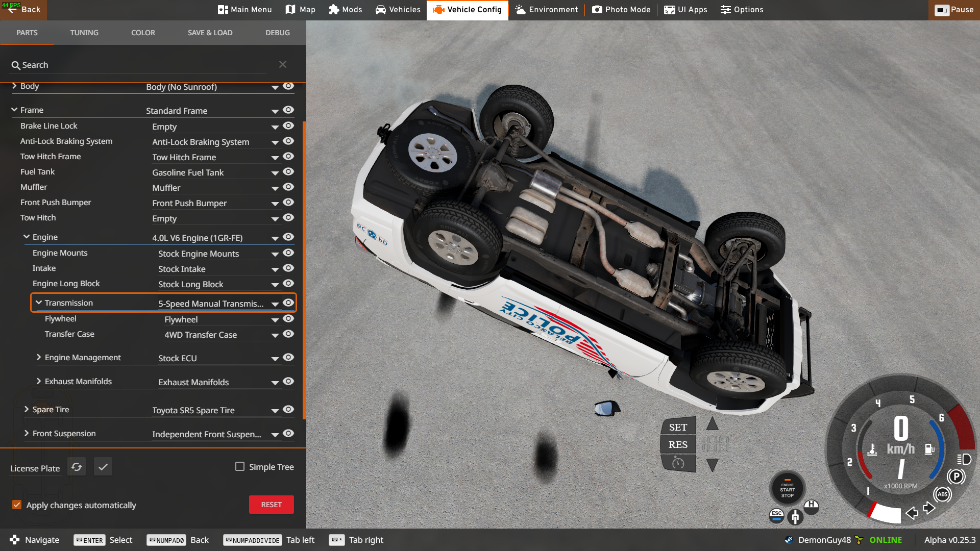Click the cruise control SET button
This screenshot has height=551, width=980.
pyautogui.click(x=678, y=427)
